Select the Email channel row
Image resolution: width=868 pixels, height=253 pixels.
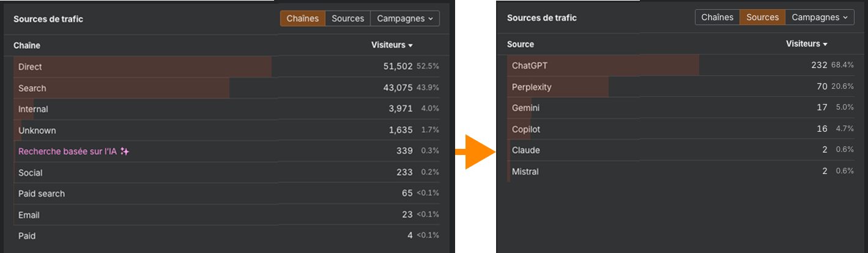[x=226, y=215]
